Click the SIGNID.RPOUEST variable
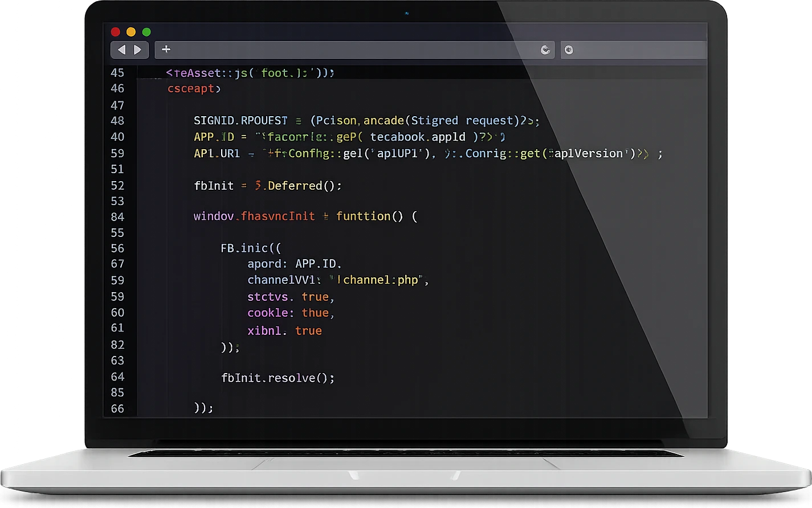Image resolution: width=812 pixels, height=508 pixels. [240, 121]
